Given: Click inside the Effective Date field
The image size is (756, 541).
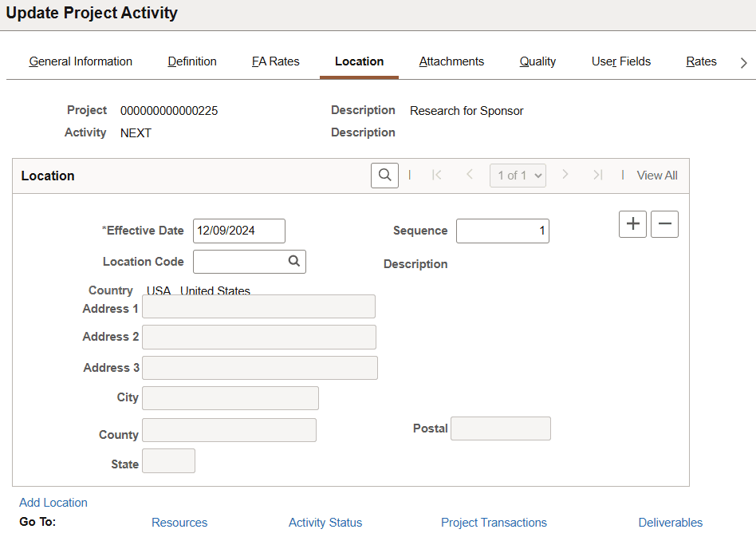Looking at the screenshot, I should (x=237, y=231).
